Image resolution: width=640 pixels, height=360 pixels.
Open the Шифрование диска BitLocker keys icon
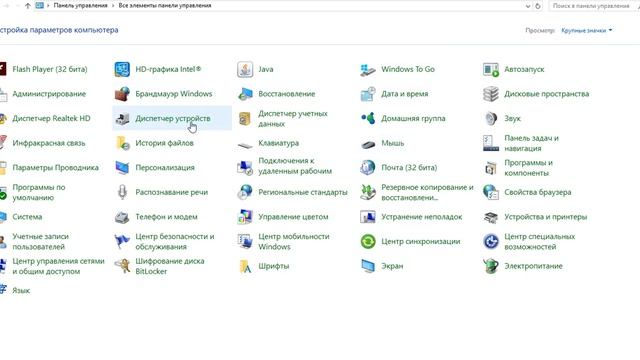[x=122, y=266]
